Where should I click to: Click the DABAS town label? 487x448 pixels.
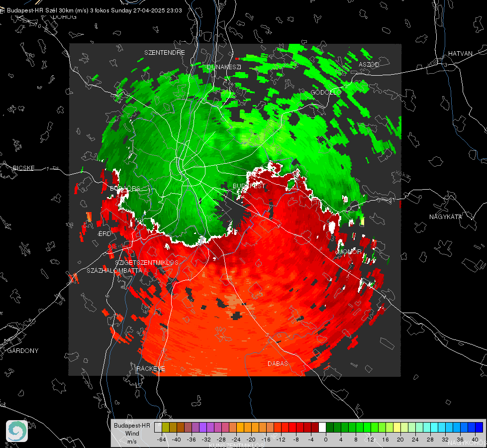pyautogui.click(x=278, y=364)
